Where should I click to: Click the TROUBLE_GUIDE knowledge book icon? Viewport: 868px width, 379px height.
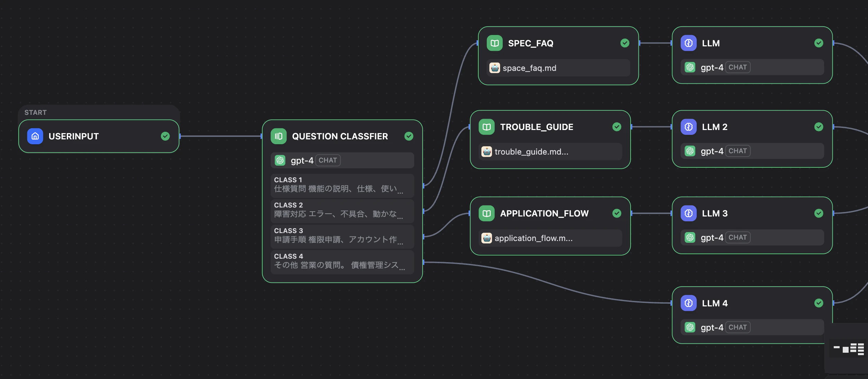point(487,127)
